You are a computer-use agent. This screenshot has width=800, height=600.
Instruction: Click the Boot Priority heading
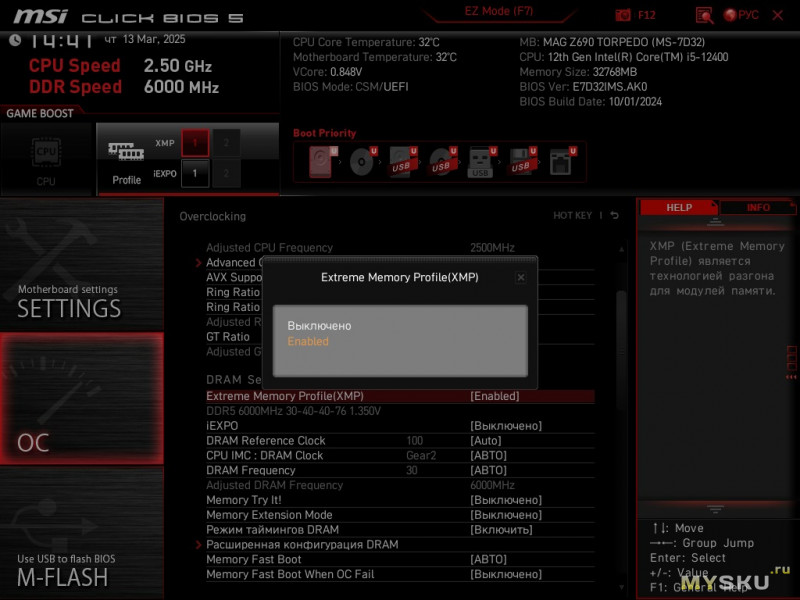click(x=324, y=133)
